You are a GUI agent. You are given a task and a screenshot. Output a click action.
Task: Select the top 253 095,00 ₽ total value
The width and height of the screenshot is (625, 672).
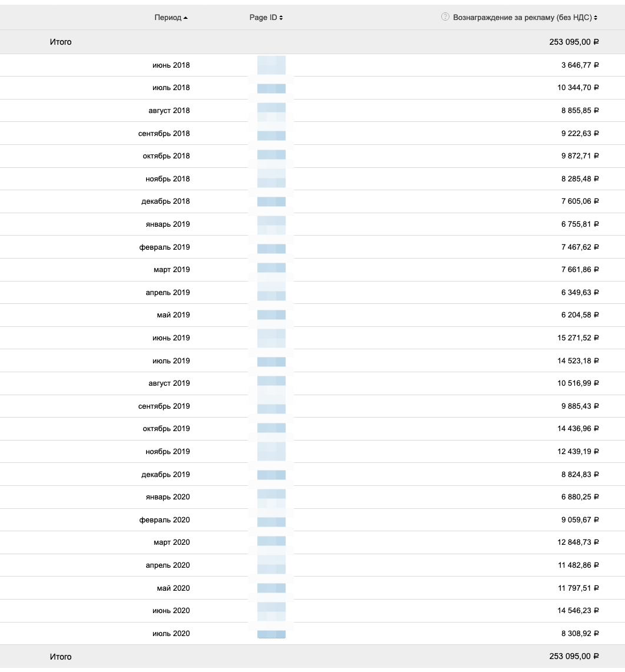pos(574,42)
